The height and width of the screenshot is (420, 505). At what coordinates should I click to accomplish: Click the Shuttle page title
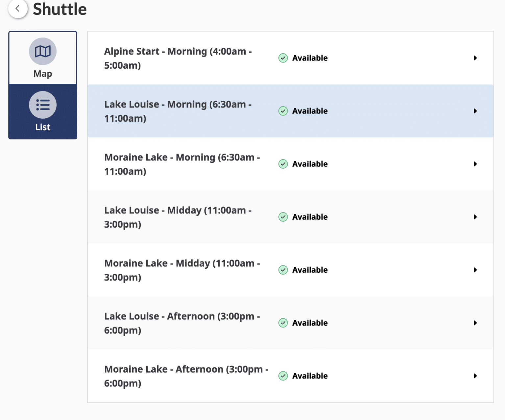point(60,9)
